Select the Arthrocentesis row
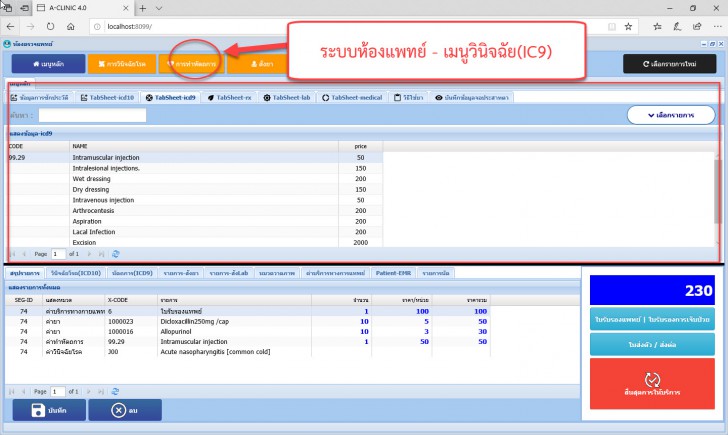Image resolution: width=728 pixels, height=435 pixels. click(195, 211)
